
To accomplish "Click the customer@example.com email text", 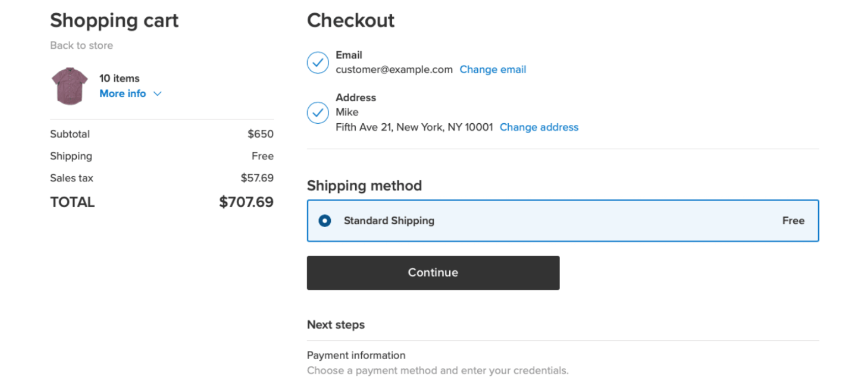I will tap(394, 70).
